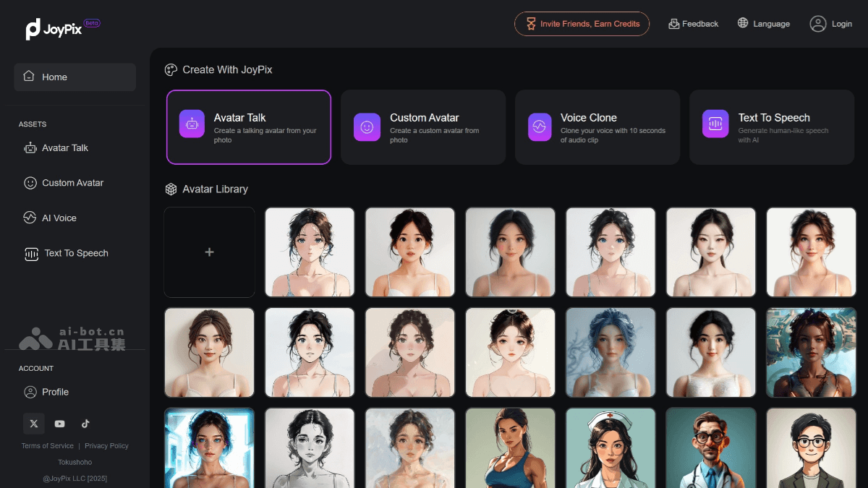Open the Privacy Policy link
The height and width of the screenshot is (488, 868).
[x=106, y=446]
